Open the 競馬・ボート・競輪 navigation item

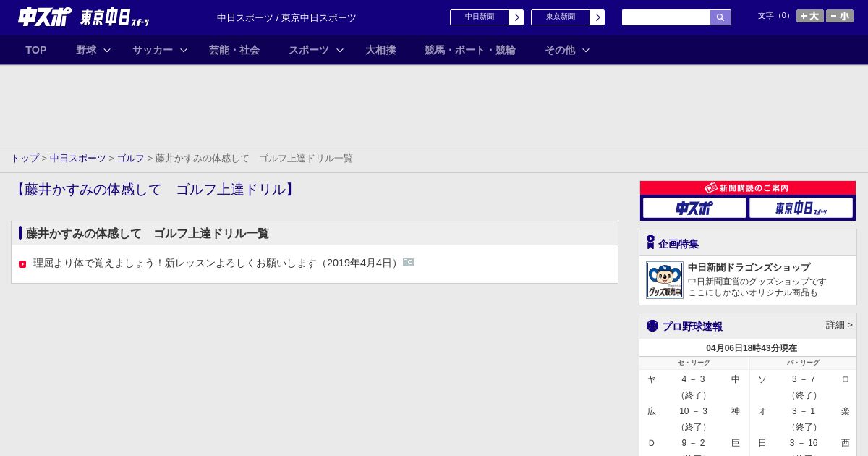tap(470, 50)
